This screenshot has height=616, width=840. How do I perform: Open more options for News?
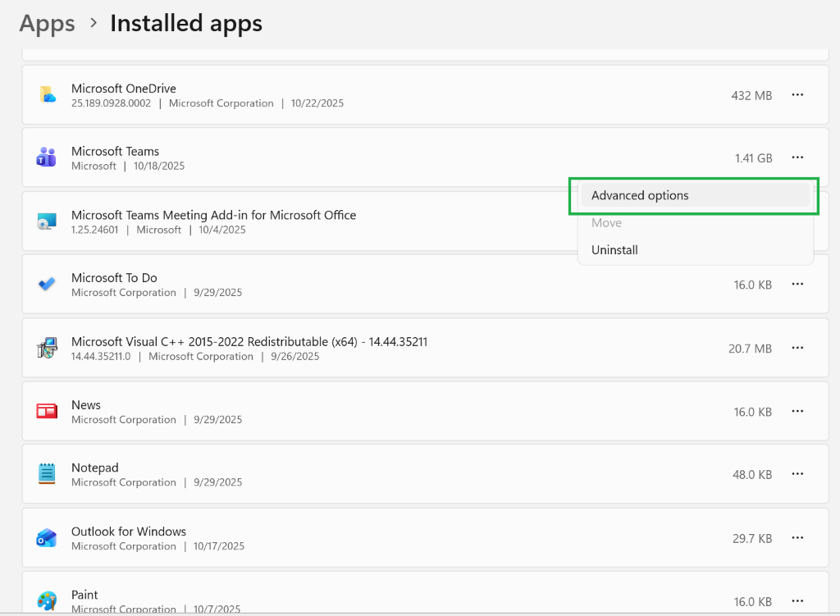797,411
